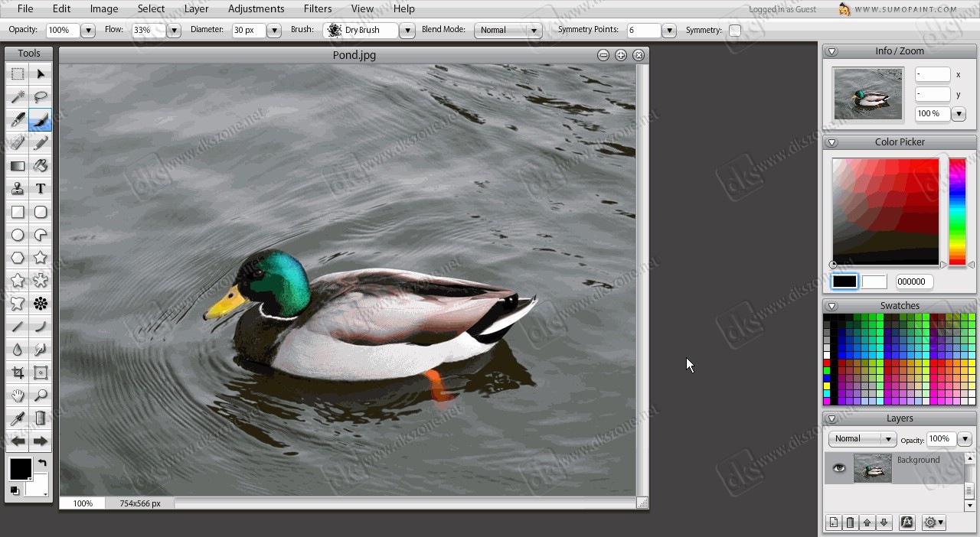Click the hex color input field
Screen dimensions: 980x537
(x=914, y=282)
